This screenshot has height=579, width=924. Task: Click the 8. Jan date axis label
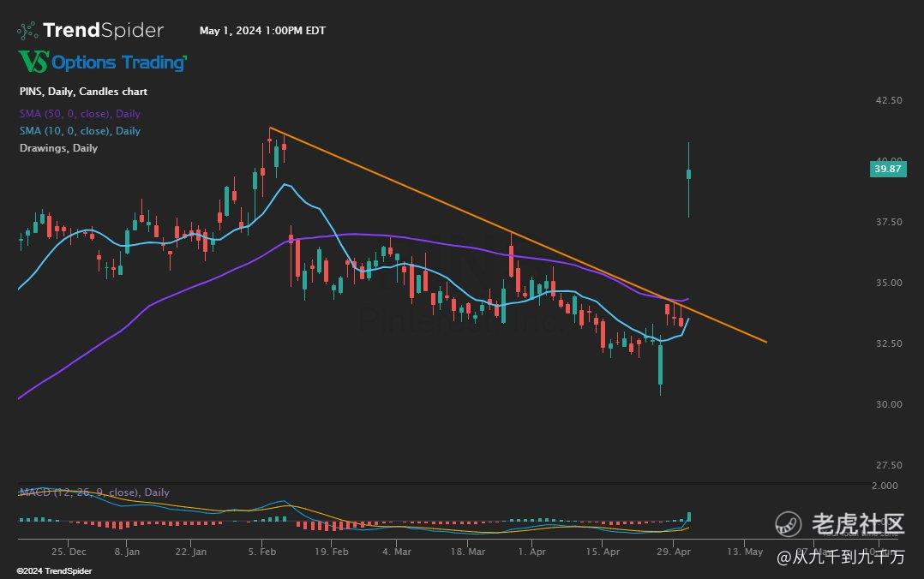point(127,552)
